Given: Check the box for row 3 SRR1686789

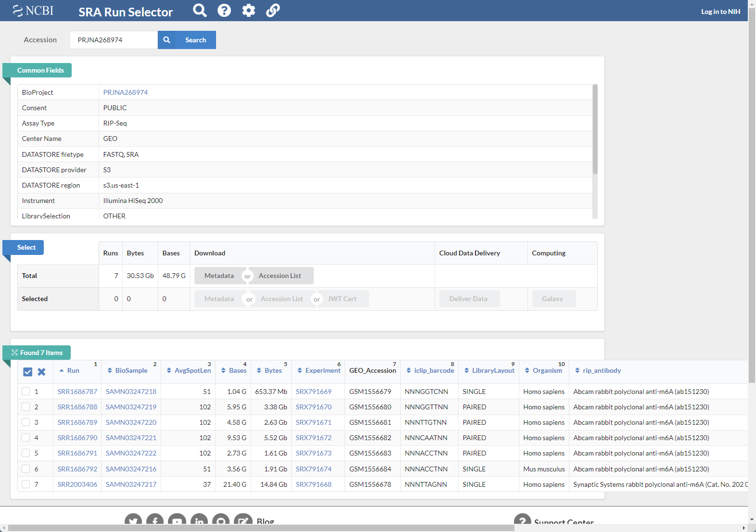Looking at the screenshot, I should [x=26, y=422].
